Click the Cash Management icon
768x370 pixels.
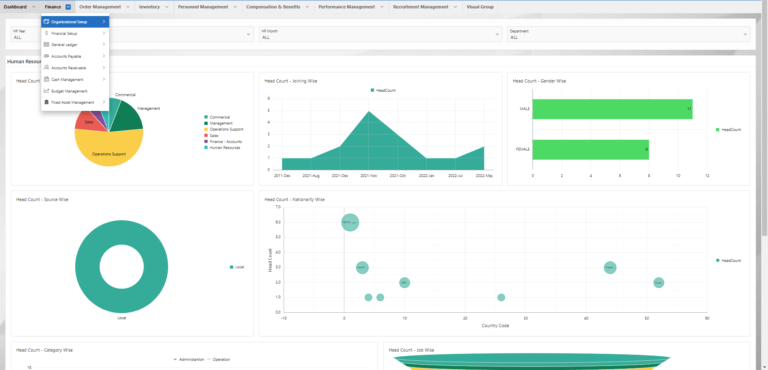46,79
